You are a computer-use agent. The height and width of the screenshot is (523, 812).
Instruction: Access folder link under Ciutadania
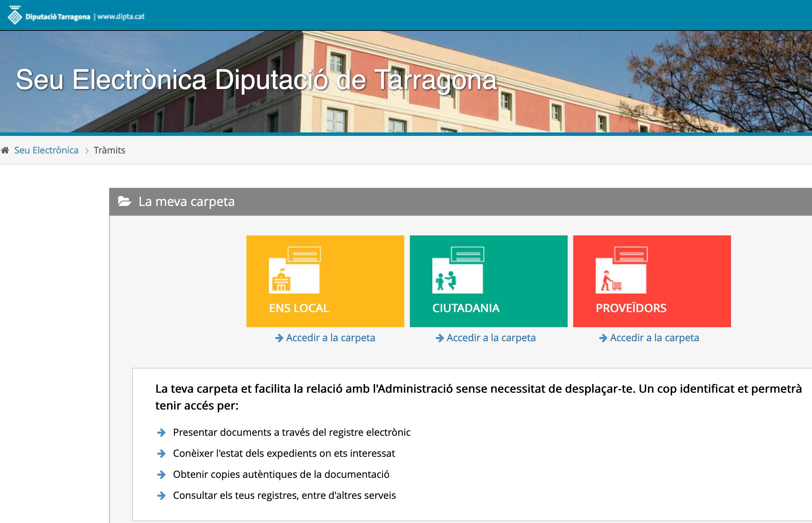click(491, 338)
